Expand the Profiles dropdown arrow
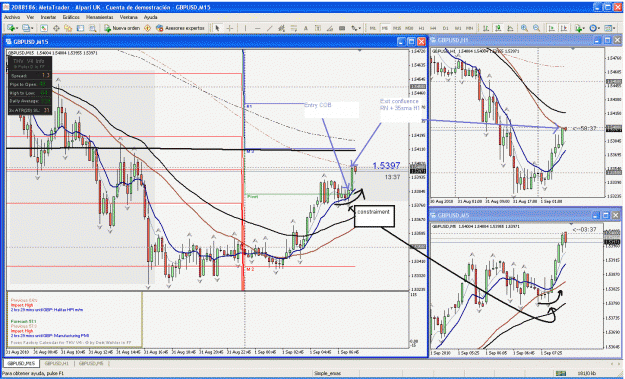Screen dimensions: 625x379 pyautogui.click(x=32, y=28)
